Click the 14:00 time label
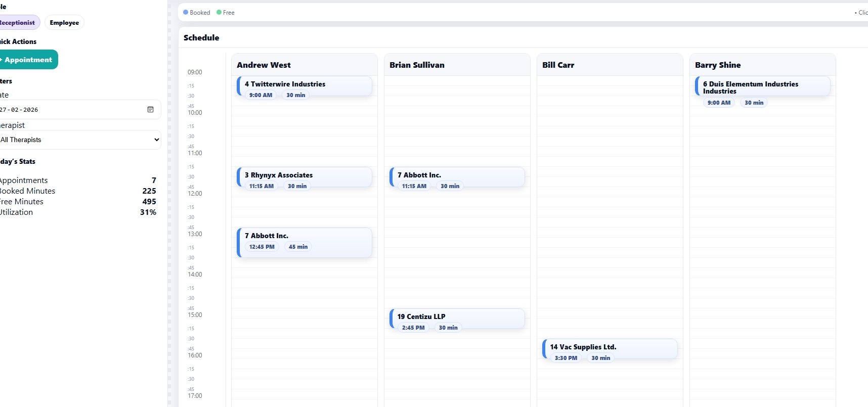868x407 pixels. pyautogui.click(x=195, y=275)
